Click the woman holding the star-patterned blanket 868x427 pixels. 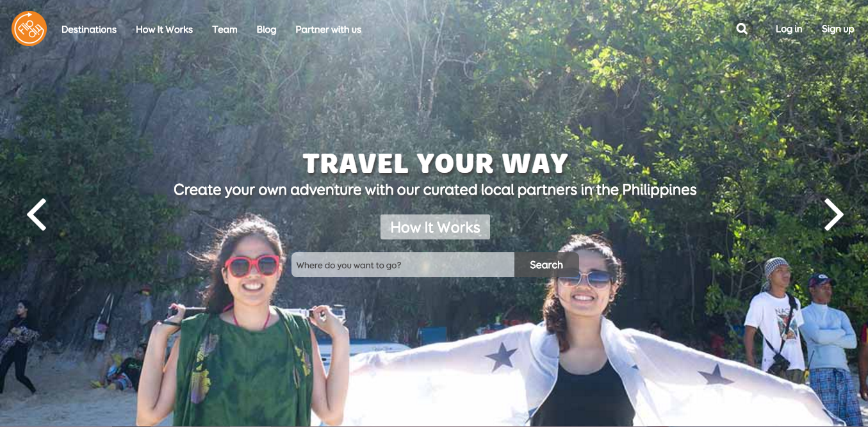[x=583, y=333]
